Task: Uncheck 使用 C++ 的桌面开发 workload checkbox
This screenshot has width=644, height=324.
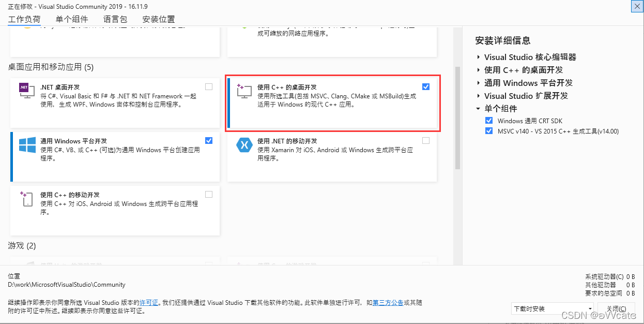Action: (x=426, y=86)
